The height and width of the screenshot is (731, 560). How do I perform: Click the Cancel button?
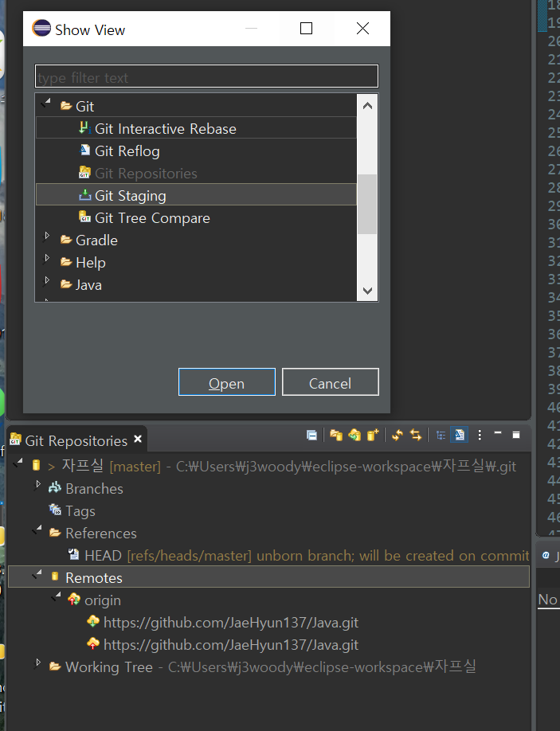pyautogui.click(x=330, y=382)
